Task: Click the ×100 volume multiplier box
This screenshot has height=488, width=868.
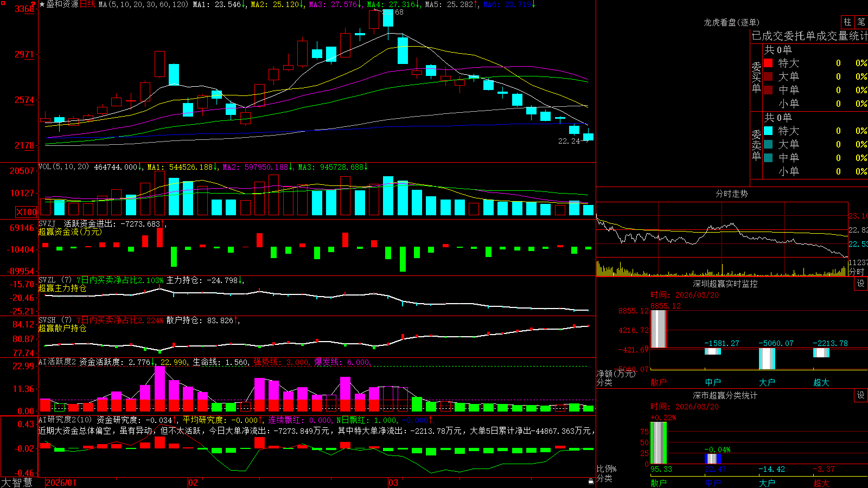Action: click(27, 212)
